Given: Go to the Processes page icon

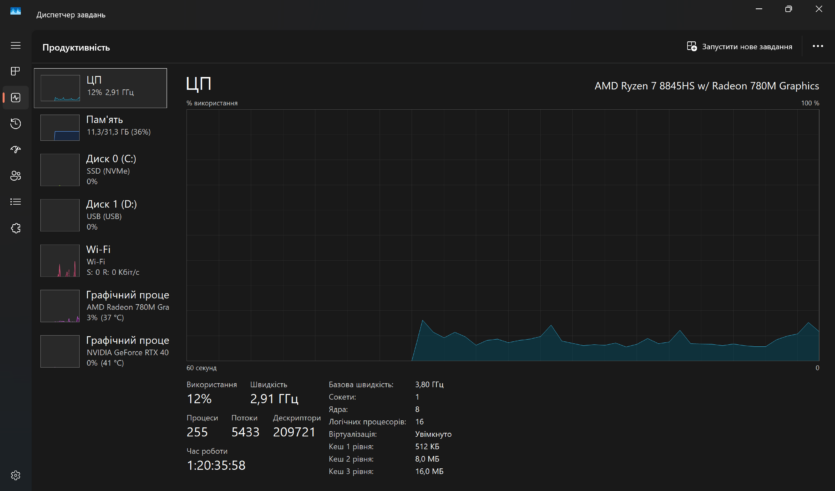Looking at the screenshot, I should 15,71.
